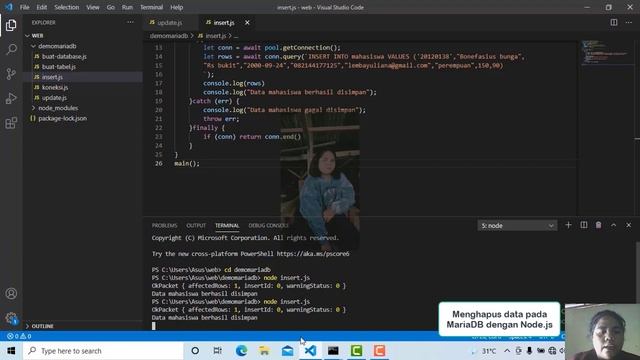This screenshot has width=640, height=360.
Task: Click the Windows taskbar search box
Action: (x=104, y=351)
